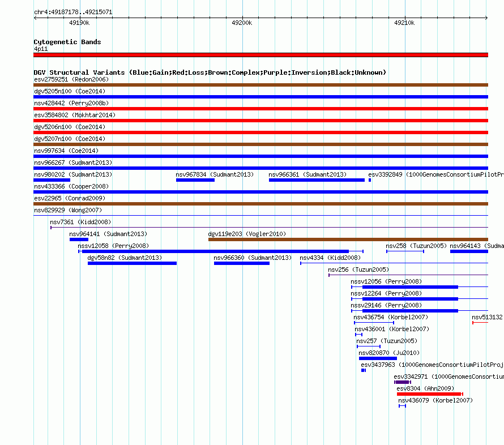The image size is (504, 445).
Task: Open nsv433366 (Cooper2008) label
Action: pos(71,186)
